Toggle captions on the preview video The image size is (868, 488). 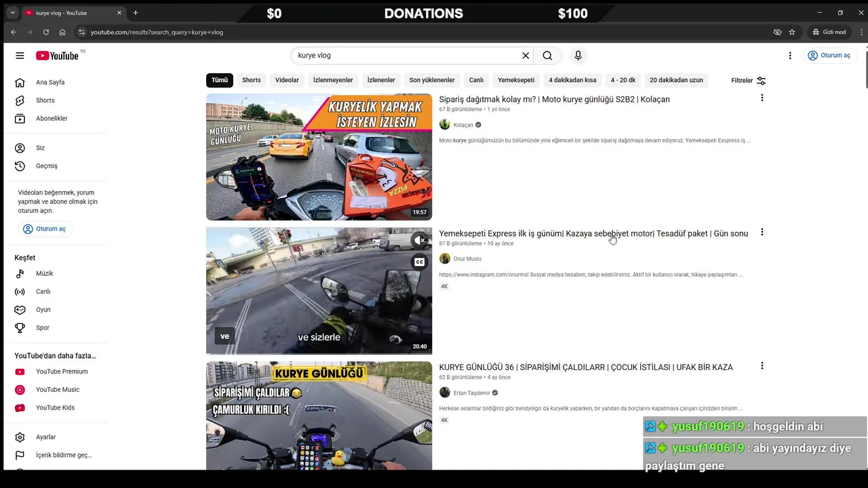click(x=420, y=262)
